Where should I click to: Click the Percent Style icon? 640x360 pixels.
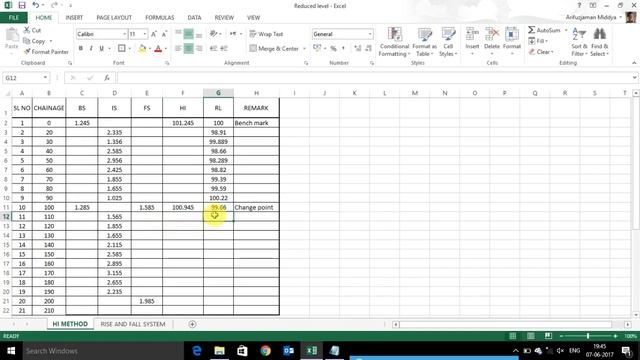tap(333, 49)
